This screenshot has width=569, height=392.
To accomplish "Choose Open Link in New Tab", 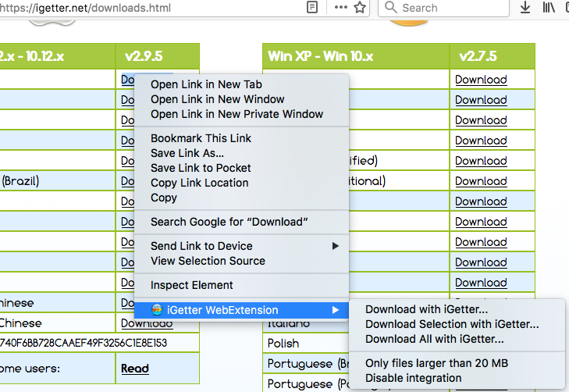I will (241, 84).
